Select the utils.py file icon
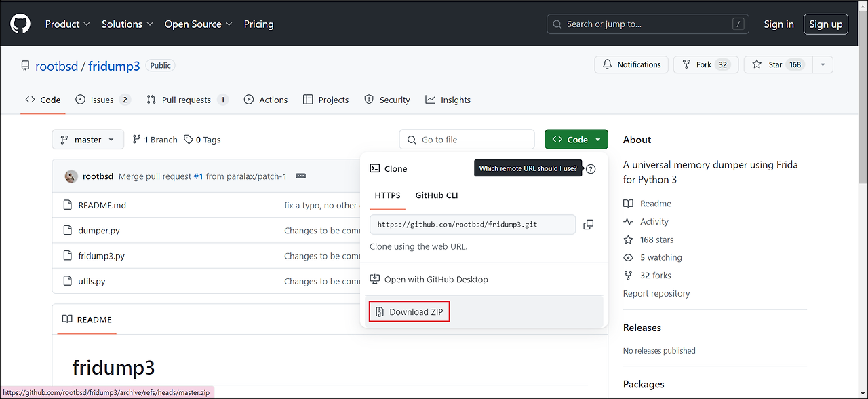The width and height of the screenshot is (868, 399). click(67, 281)
